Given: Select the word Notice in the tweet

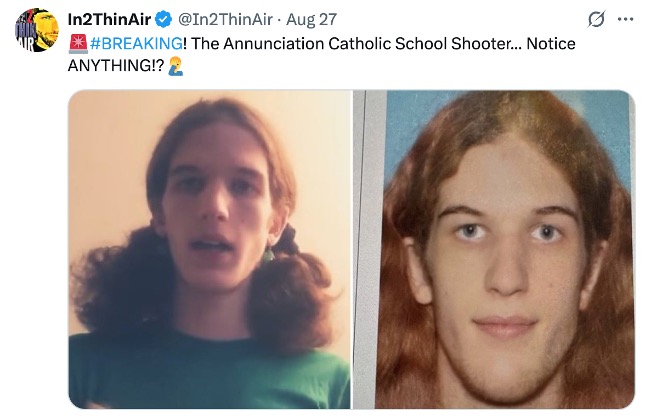Looking at the screenshot, I should [551, 43].
